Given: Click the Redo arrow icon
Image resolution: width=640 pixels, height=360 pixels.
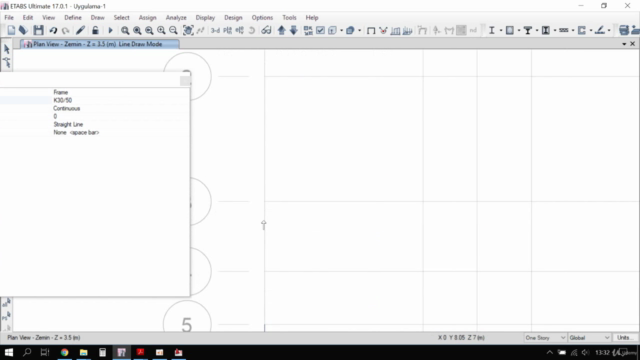Looking at the screenshot, I should pos(65,30).
